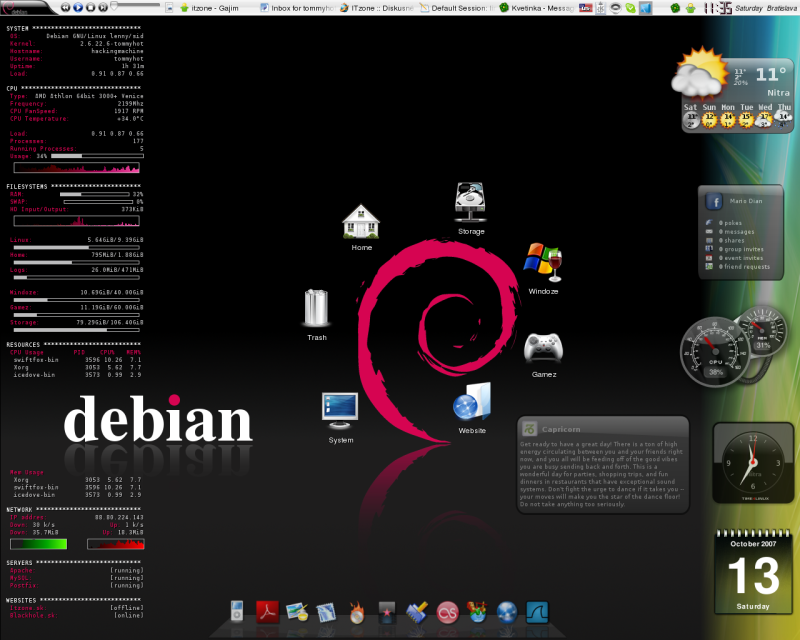
Task: Click the 'Hostname:' line in the SYSTEM section
Action: [77, 51]
